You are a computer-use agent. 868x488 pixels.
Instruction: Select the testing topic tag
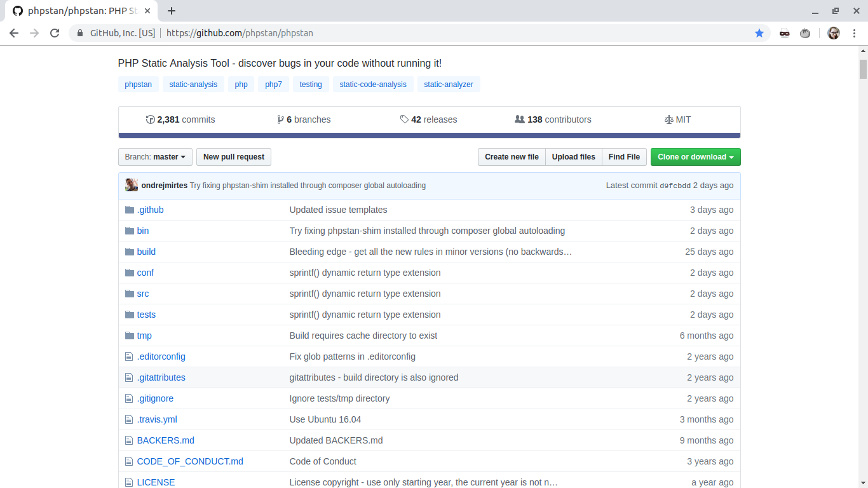311,85
